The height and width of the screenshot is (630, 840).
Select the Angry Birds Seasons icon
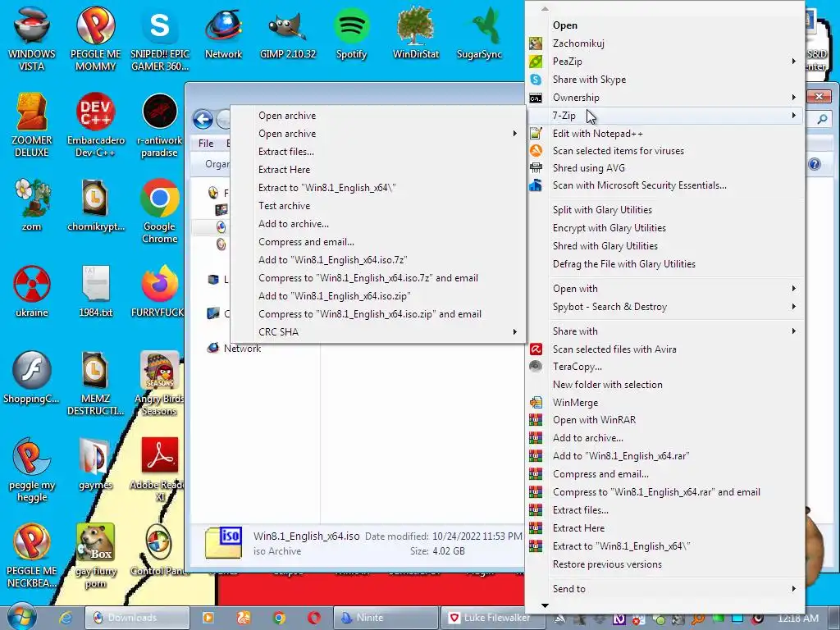[x=160, y=384]
